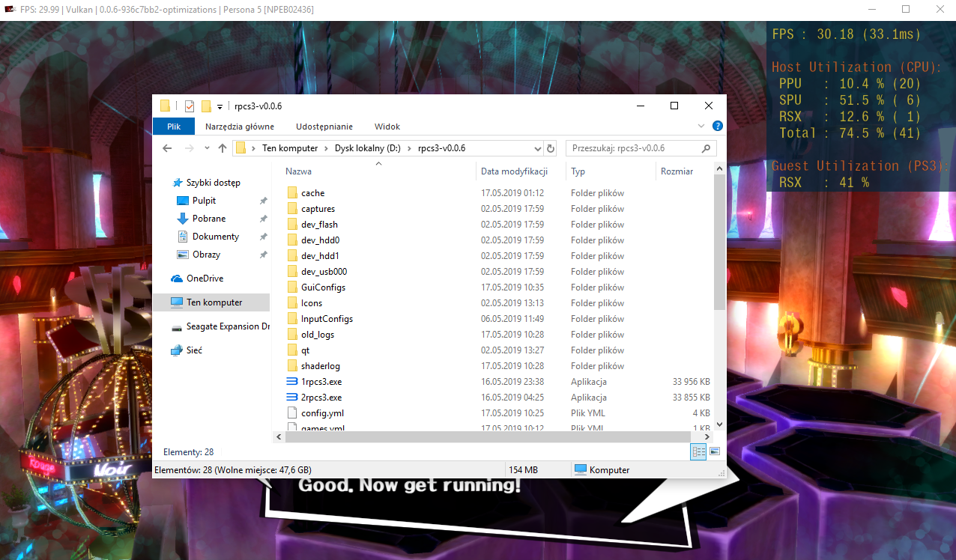Select the dev_hdd0 folder icon
The height and width of the screenshot is (560, 956).
point(292,240)
